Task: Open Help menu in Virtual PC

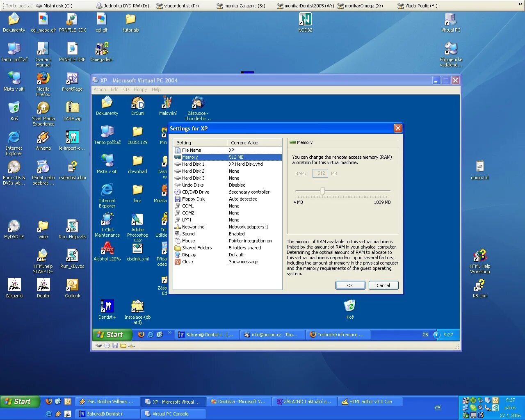Action: [156, 89]
